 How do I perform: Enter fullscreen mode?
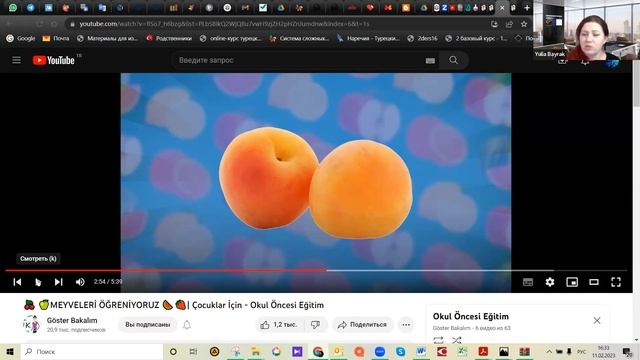click(616, 282)
